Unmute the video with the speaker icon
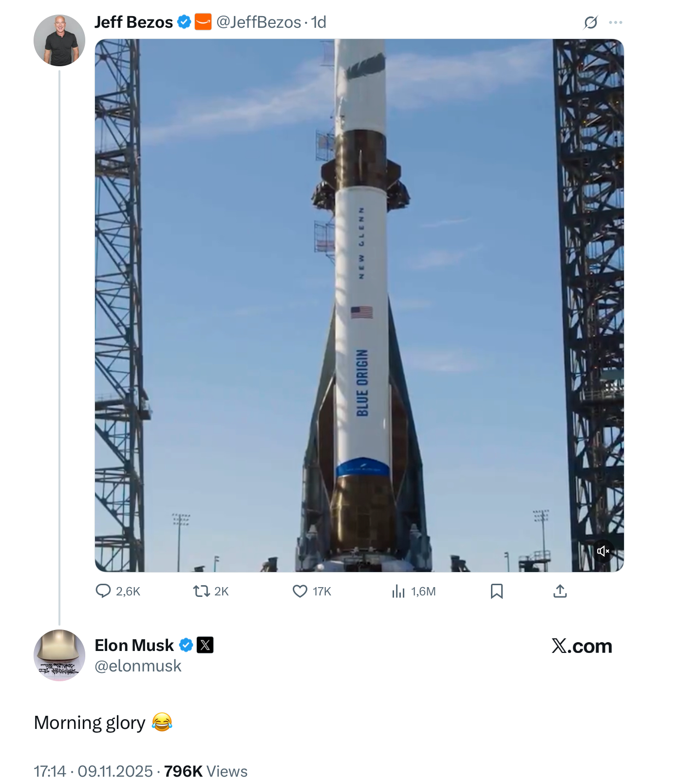679x784 pixels. click(x=603, y=551)
